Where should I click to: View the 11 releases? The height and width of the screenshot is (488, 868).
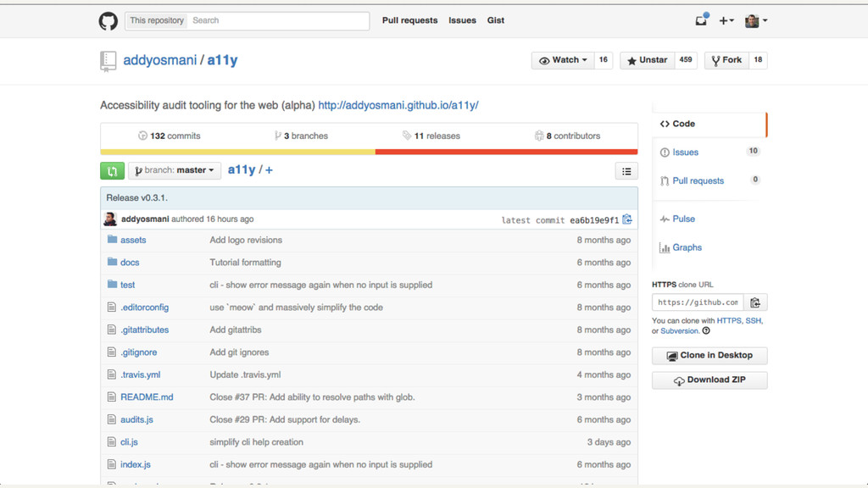[x=431, y=136]
